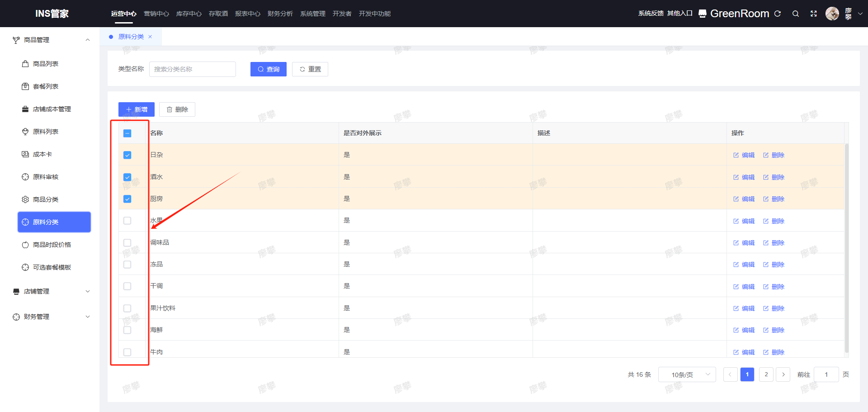868x412 pixels.
Task: Click the 重置 reset button
Action: pos(310,69)
